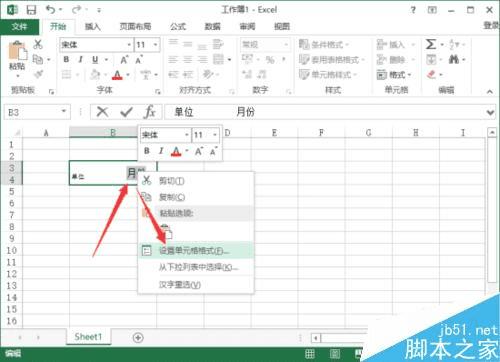The width and height of the screenshot is (500, 362).
Task: Open the ribbon font size dropdown
Action: [x=155, y=45]
